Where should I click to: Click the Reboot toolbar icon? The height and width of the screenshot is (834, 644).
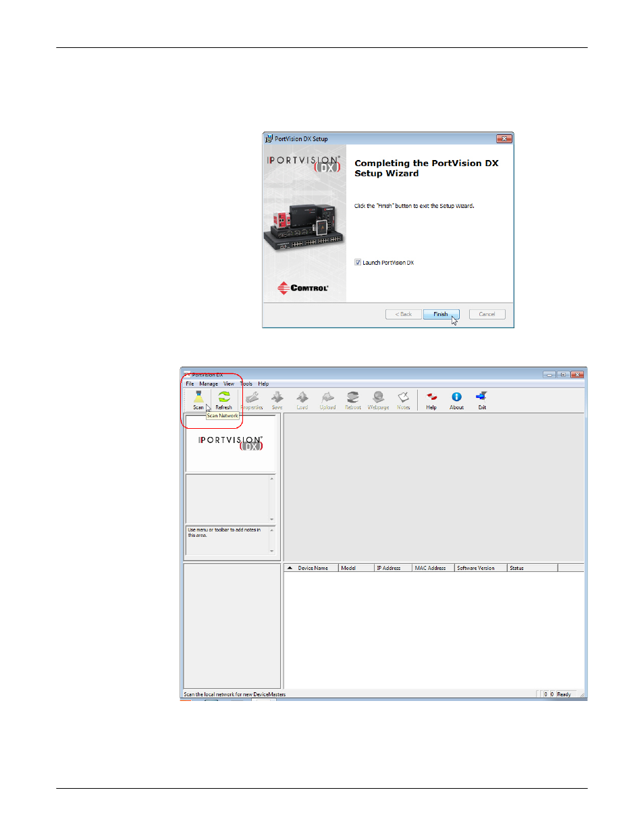tap(353, 400)
